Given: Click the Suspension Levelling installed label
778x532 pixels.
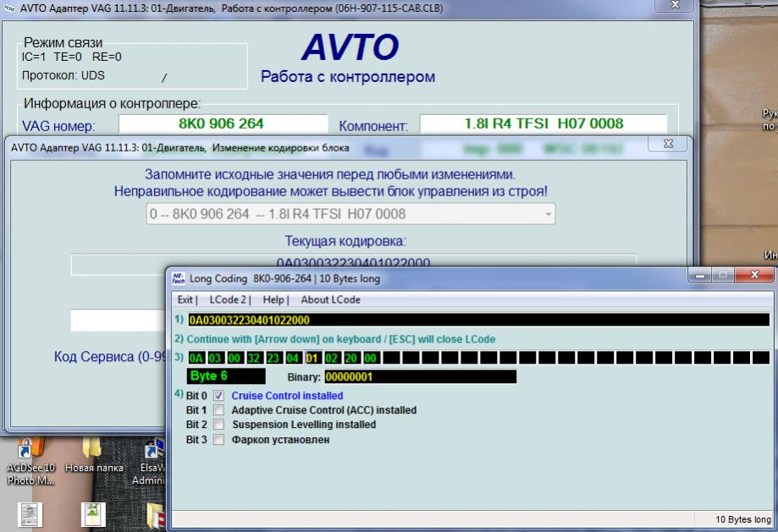Looking at the screenshot, I should pyautogui.click(x=304, y=425).
